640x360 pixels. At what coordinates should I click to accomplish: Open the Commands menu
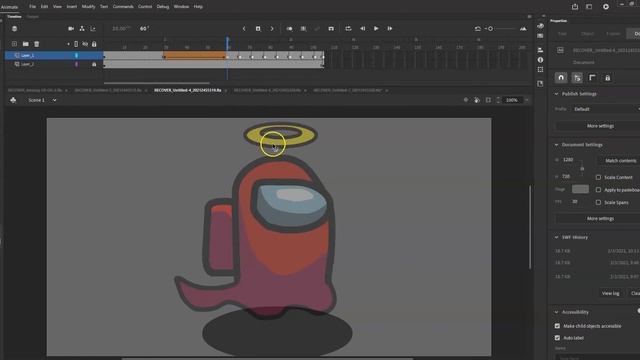click(x=123, y=7)
